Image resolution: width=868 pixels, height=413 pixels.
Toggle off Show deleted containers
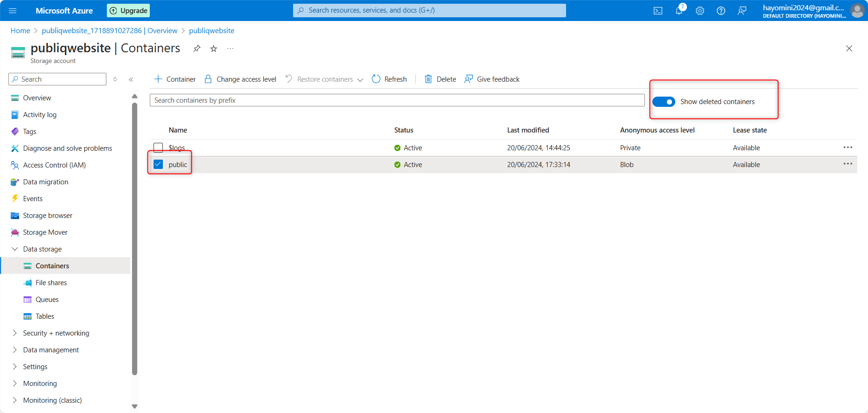pos(663,102)
